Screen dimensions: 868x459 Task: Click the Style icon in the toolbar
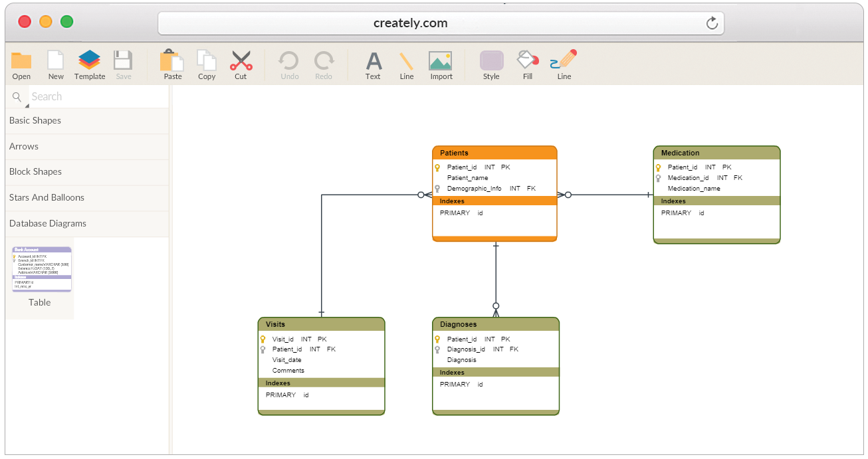point(491,64)
